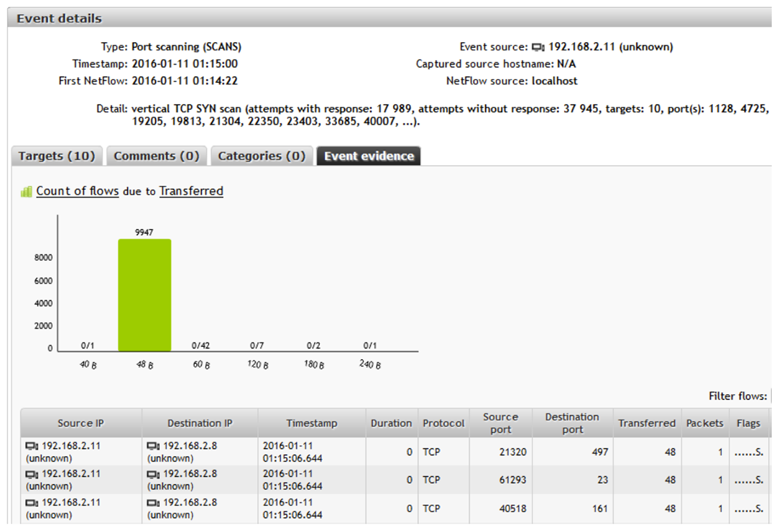The height and width of the screenshot is (532, 777).
Task: Click destination port value 497
Action: click(600, 452)
